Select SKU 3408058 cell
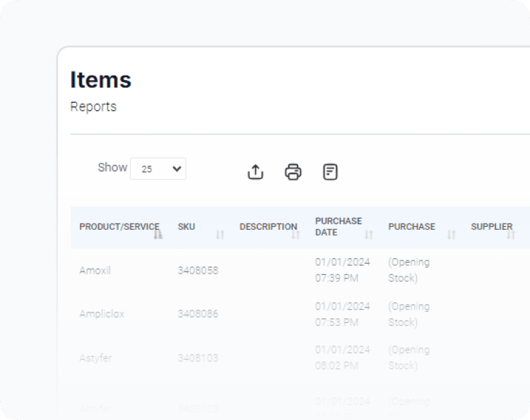The image size is (530, 420). coord(198,270)
